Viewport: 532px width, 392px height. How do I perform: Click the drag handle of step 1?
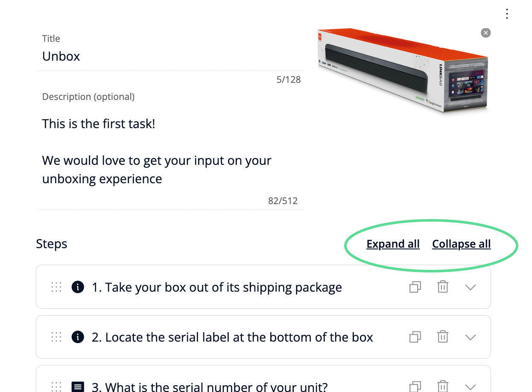[56, 287]
